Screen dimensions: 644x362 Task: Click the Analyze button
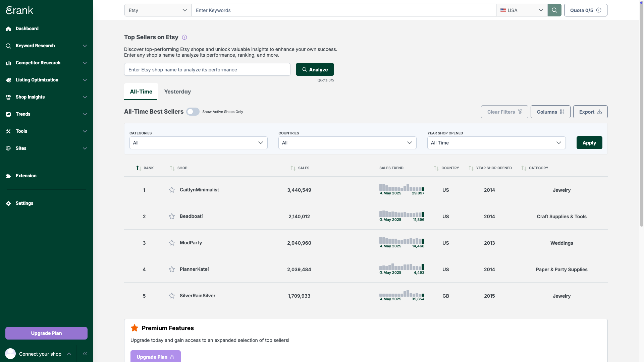pyautogui.click(x=315, y=70)
